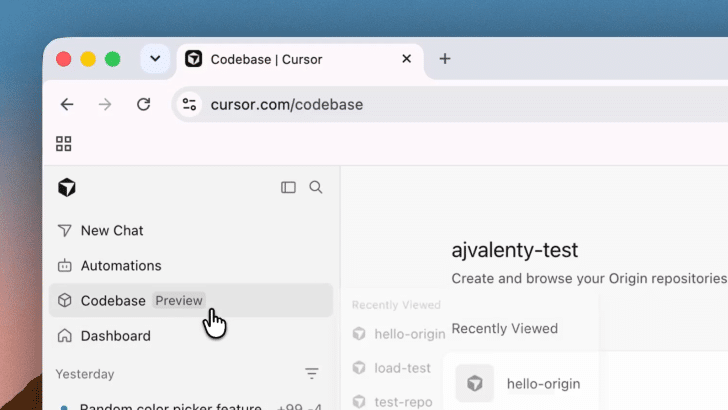Image resolution: width=728 pixels, height=410 pixels.
Task: Open the filter icon next to Yesterday
Action: coord(312,373)
